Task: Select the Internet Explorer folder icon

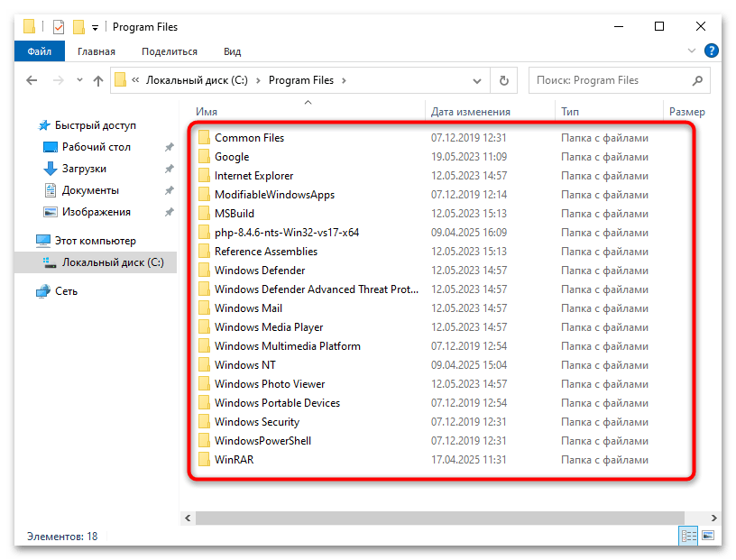Action: tap(204, 176)
